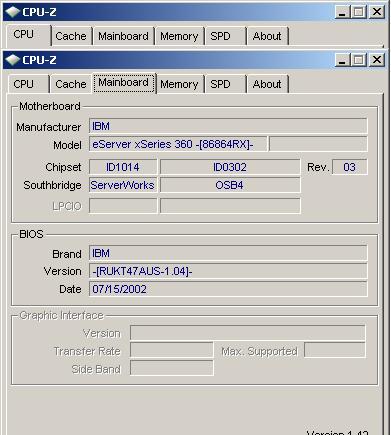Open About tab in back CPU-Z window

(267, 36)
